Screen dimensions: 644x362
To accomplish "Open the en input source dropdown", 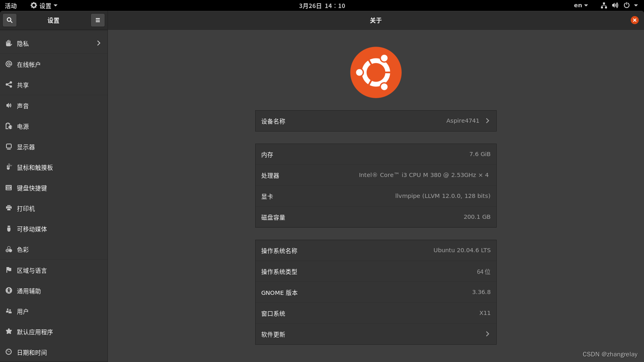I will point(581,6).
